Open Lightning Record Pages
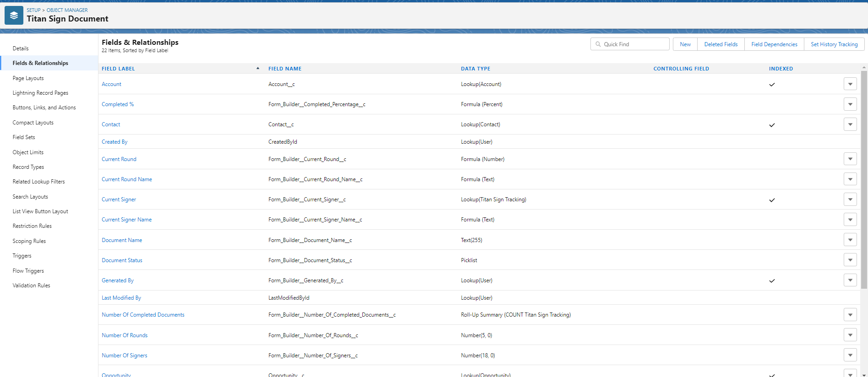Viewport: 868px width, 377px height. click(x=40, y=93)
